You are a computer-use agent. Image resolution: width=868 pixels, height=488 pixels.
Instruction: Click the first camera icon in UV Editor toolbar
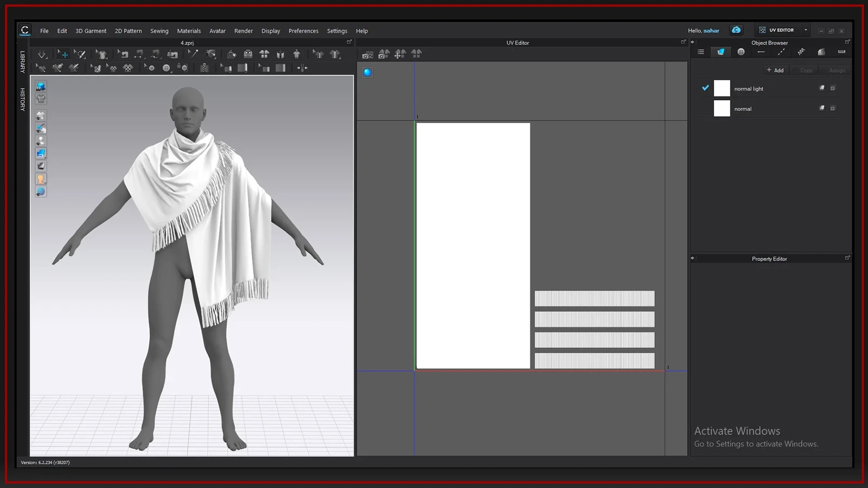[x=367, y=54]
